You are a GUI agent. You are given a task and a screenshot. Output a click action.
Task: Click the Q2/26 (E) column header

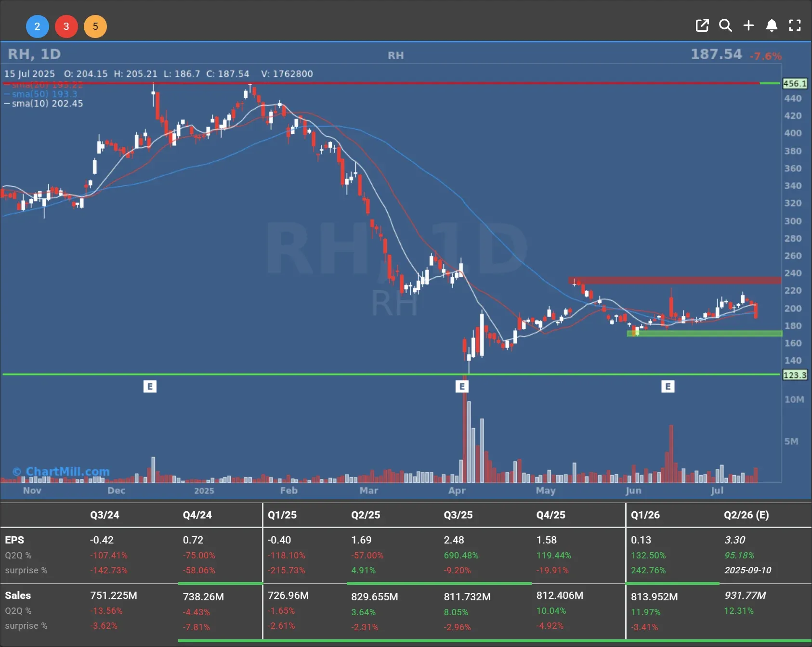point(747,515)
